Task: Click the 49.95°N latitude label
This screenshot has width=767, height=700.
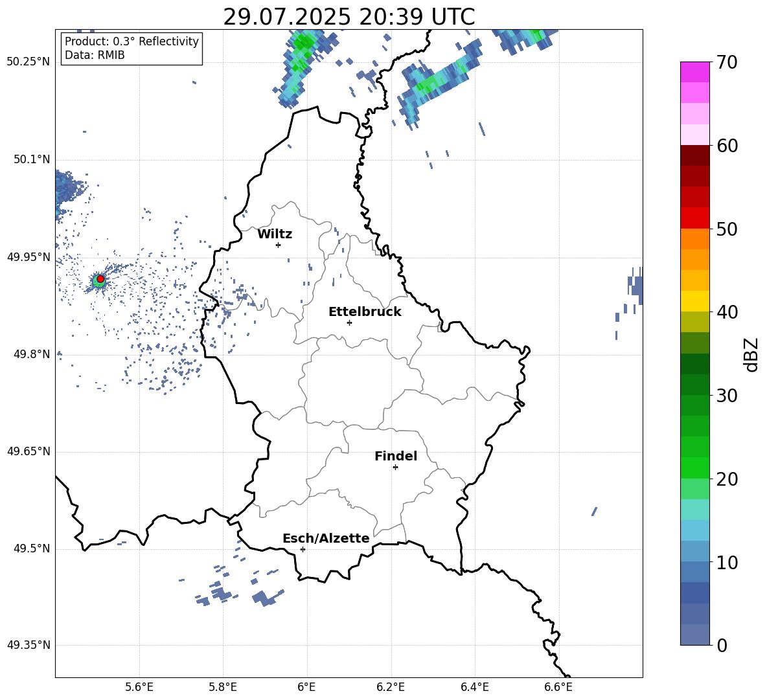Action: point(29,257)
